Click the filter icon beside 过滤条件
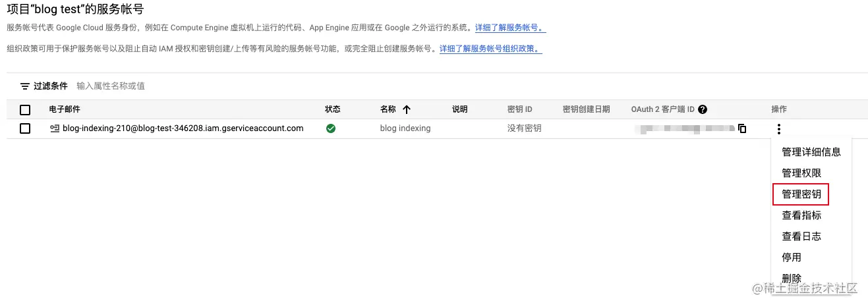This screenshot has width=868, height=305. tap(25, 86)
